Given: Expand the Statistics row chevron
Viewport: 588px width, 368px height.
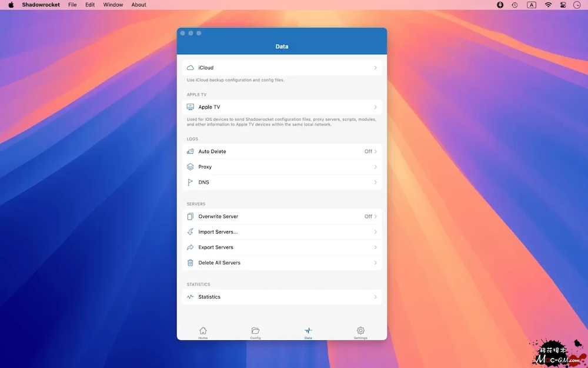Looking at the screenshot, I should tap(376, 297).
